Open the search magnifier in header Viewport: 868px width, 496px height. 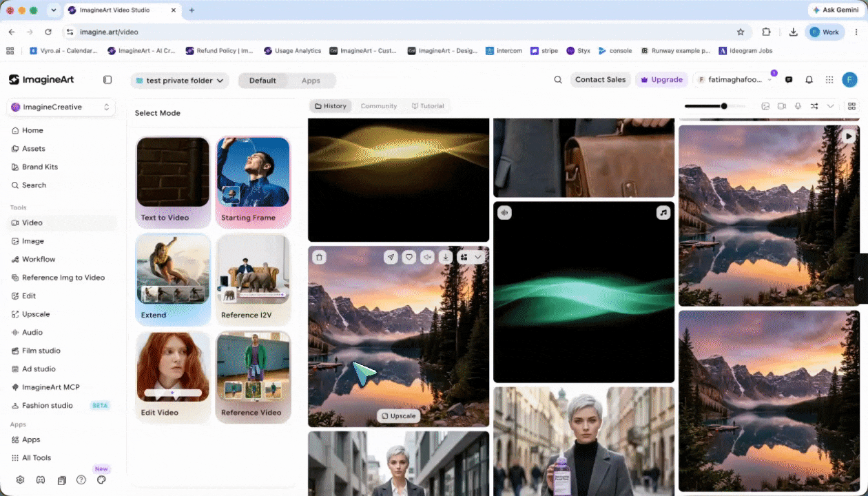click(x=558, y=80)
